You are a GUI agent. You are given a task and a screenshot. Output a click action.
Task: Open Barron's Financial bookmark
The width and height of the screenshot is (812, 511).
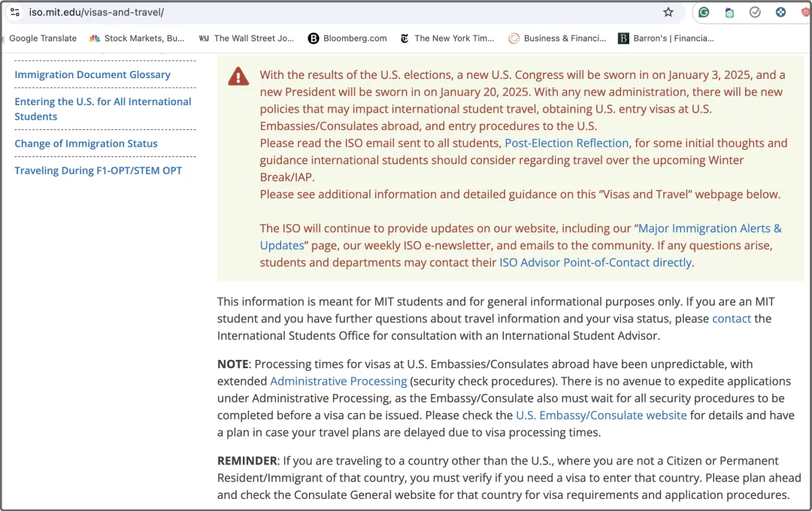click(x=666, y=38)
